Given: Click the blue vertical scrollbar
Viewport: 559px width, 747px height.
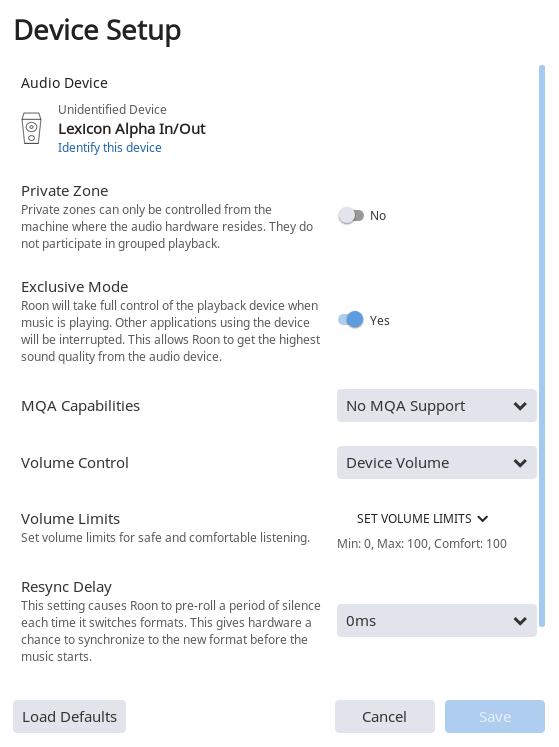Looking at the screenshot, I should point(542,346).
